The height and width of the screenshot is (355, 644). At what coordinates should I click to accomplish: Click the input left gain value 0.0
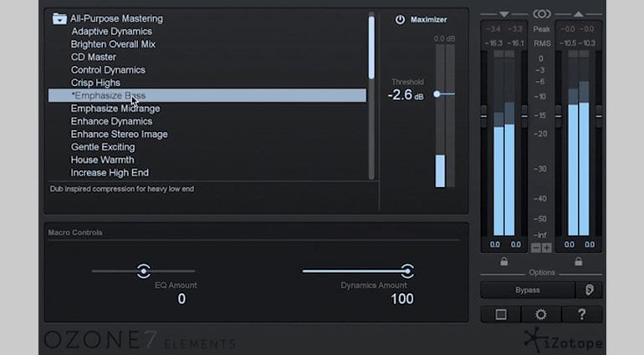495,245
